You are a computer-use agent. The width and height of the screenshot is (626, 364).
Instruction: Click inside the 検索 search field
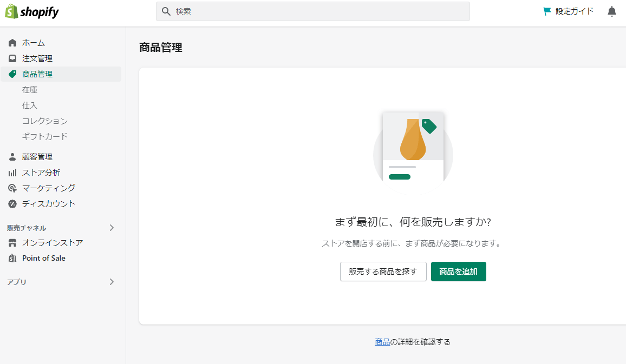[312, 11]
